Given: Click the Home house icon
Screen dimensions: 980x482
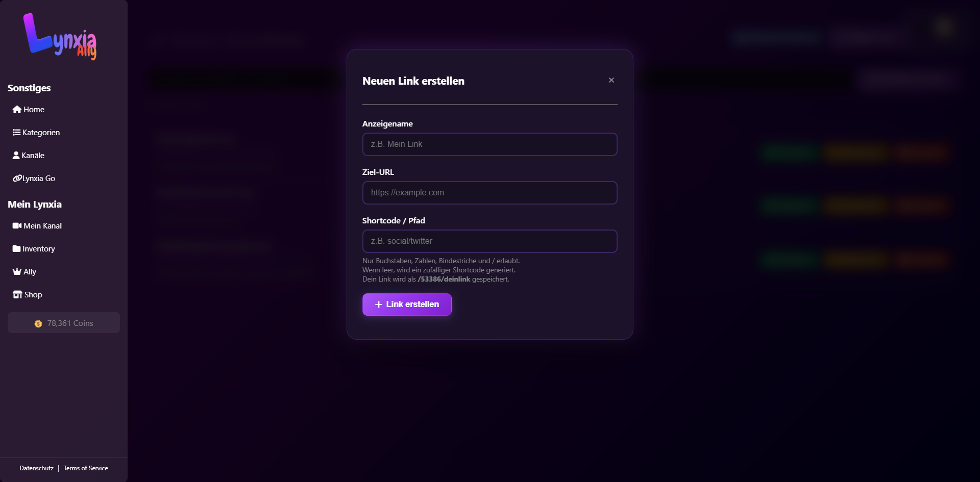Looking at the screenshot, I should [x=17, y=110].
